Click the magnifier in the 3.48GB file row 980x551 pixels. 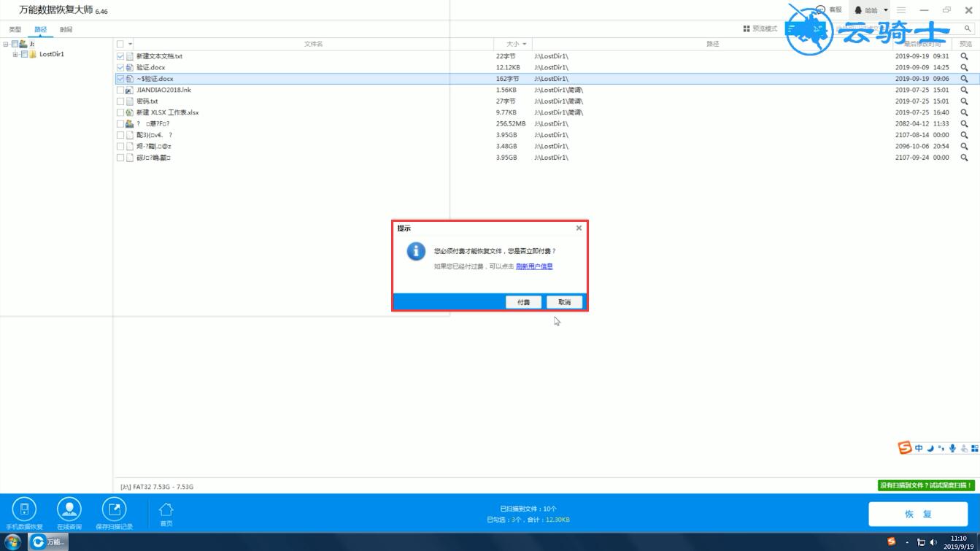(x=964, y=146)
